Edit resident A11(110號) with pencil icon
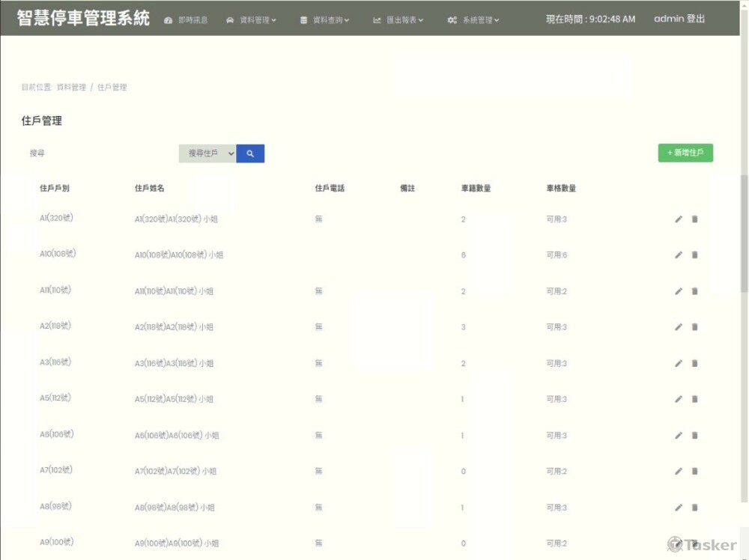Screen dimensions: 749x560 679,291
